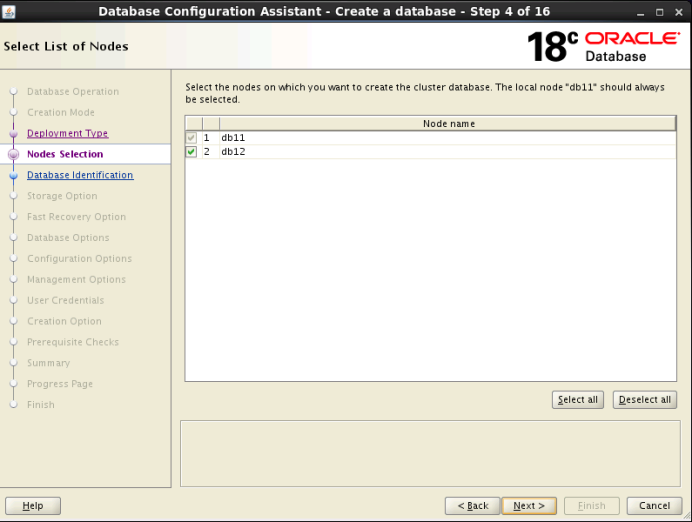Image resolution: width=692 pixels, height=522 pixels.
Task: Click the Deployment Type step bullet icon
Action: (14, 133)
